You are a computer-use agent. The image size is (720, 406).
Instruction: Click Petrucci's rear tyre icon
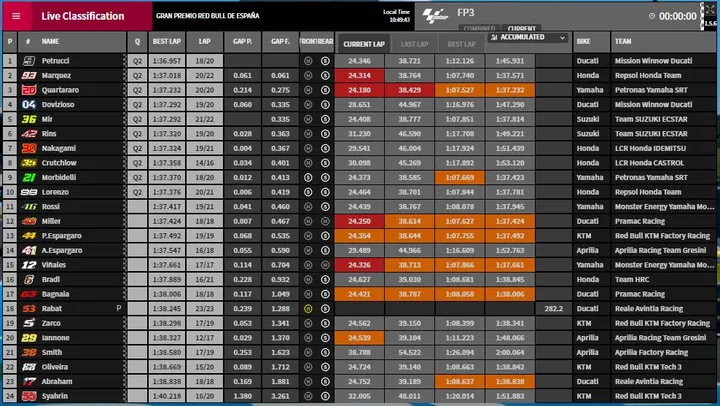tap(325, 61)
